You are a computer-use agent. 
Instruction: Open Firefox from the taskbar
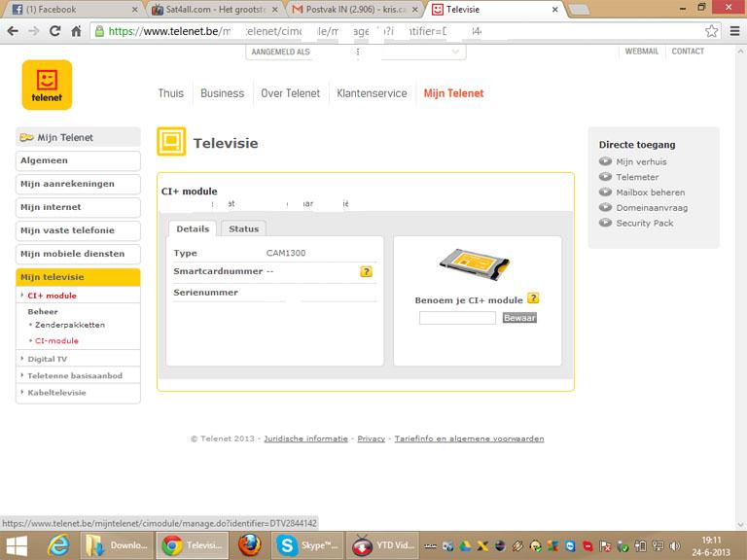click(x=250, y=545)
